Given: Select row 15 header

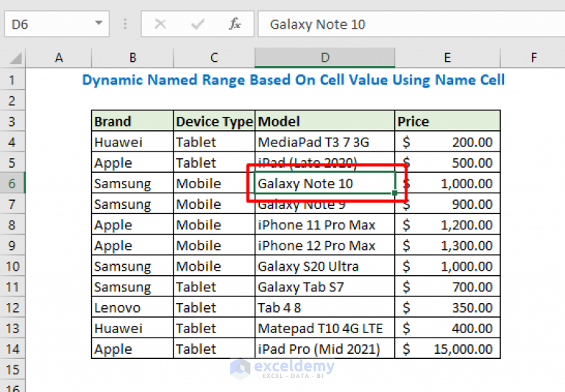Looking at the screenshot, I should click(x=13, y=370).
